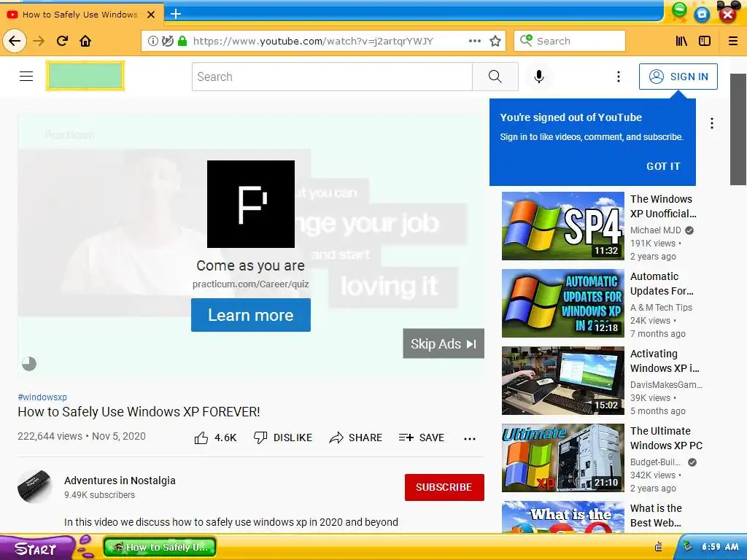Open the Activating Windows XP video thumbnail
Image resolution: width=747 pixels, height=560 pixels.
(562, 381)
